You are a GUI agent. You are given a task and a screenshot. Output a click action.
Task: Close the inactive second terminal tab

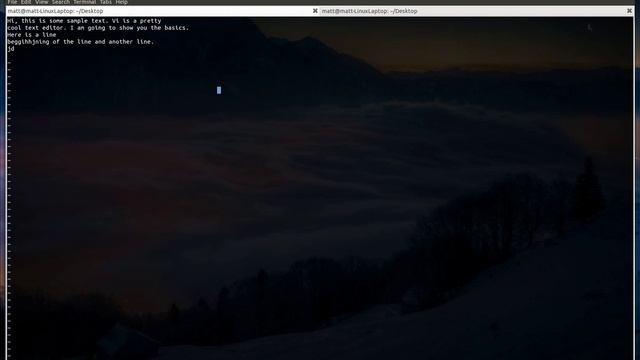(x=629, y=11)
